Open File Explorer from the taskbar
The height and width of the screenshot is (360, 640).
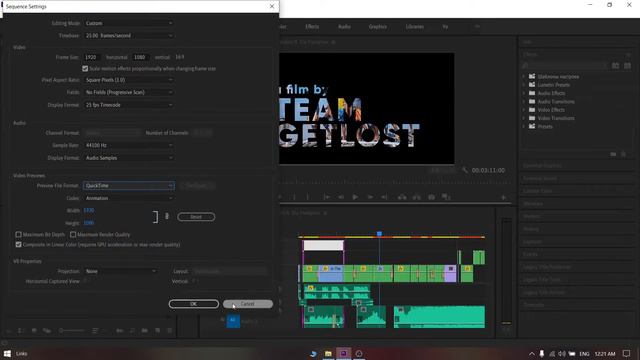click(x=328, y=353)
